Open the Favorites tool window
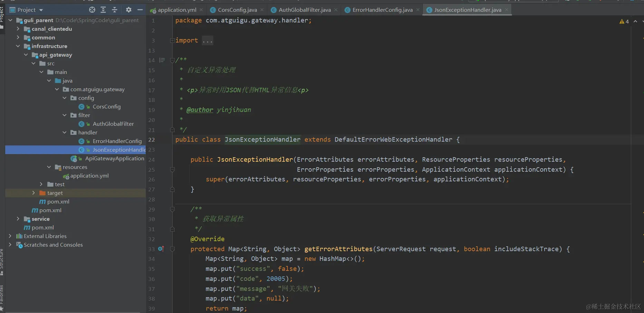The image size is (644, 313). click(2, 298)
